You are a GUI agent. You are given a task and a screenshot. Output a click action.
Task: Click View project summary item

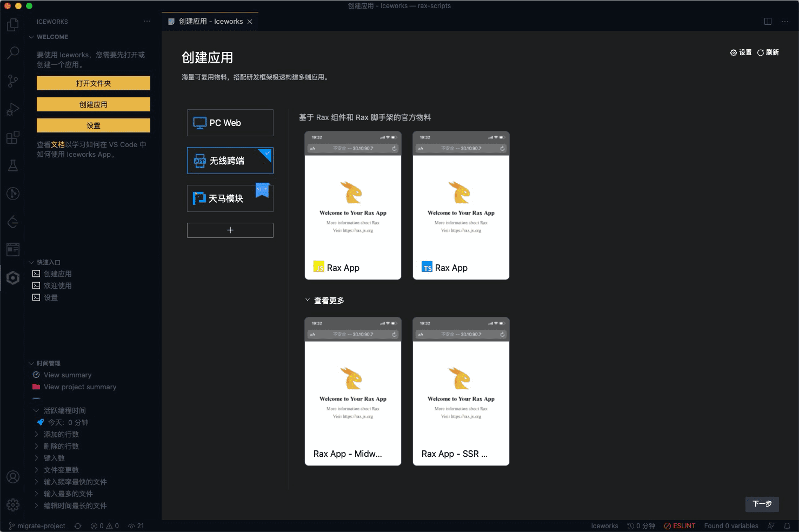click(x=80, y=387)
